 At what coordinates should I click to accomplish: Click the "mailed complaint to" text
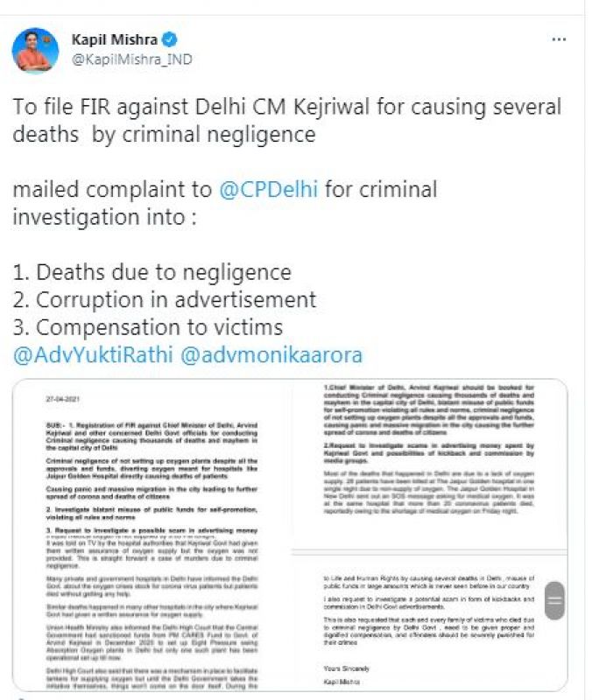point(112,189)
